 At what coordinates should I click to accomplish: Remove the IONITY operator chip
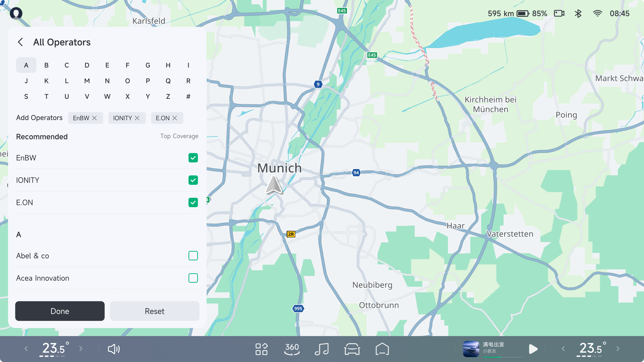click(x=137, y=118)
